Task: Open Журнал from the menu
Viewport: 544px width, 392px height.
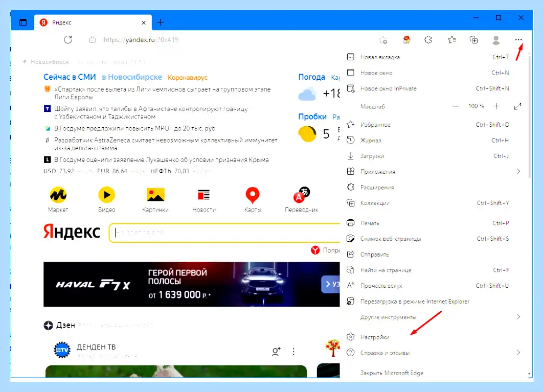Action: [434, 140]
